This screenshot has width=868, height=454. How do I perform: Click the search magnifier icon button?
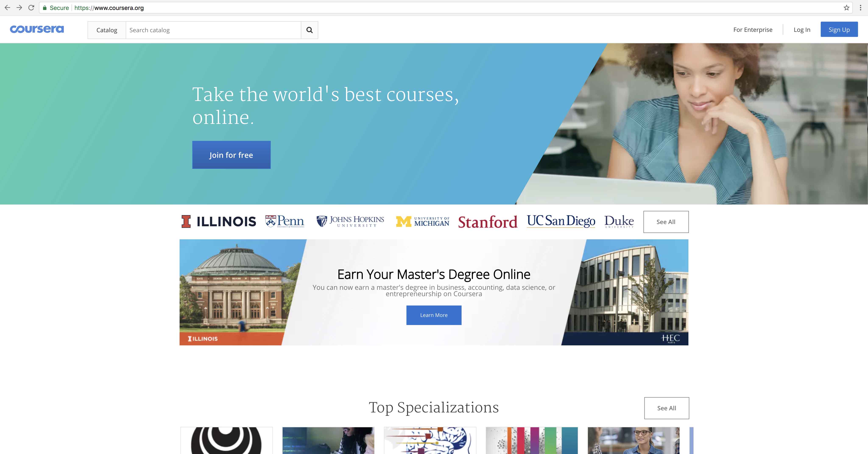309,30
